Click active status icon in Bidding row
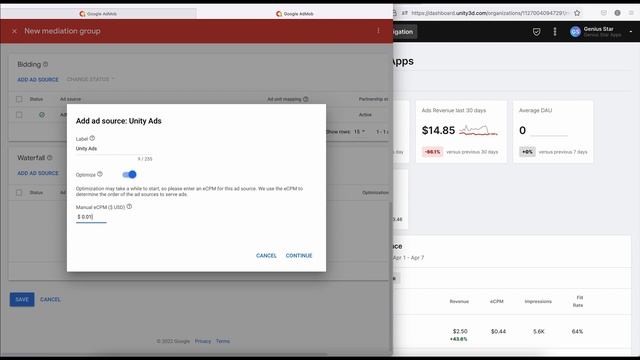The image size is (640, 360). click(42, 115)
